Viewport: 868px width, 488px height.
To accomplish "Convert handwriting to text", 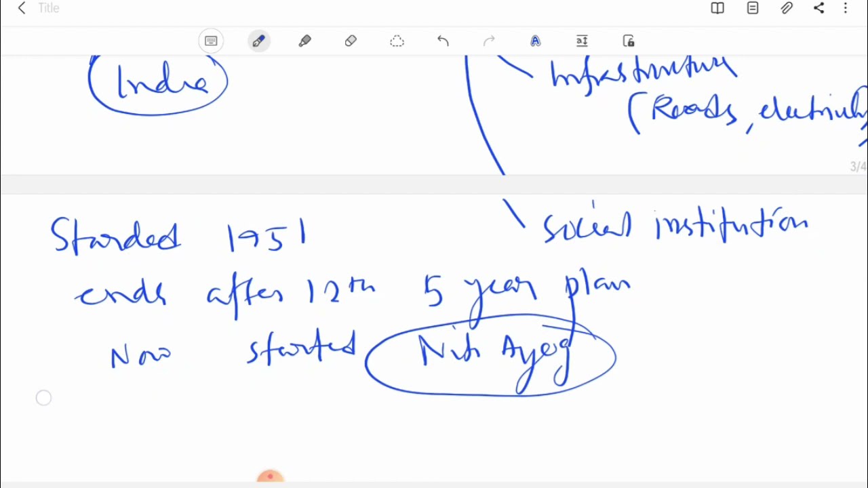I will 535,41.
